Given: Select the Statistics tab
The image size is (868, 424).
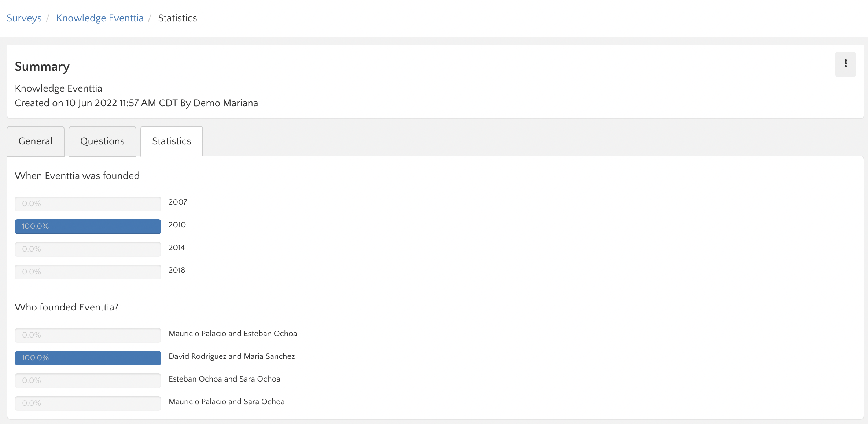Looking at the screenshot, I should click(x=172, y=141).
